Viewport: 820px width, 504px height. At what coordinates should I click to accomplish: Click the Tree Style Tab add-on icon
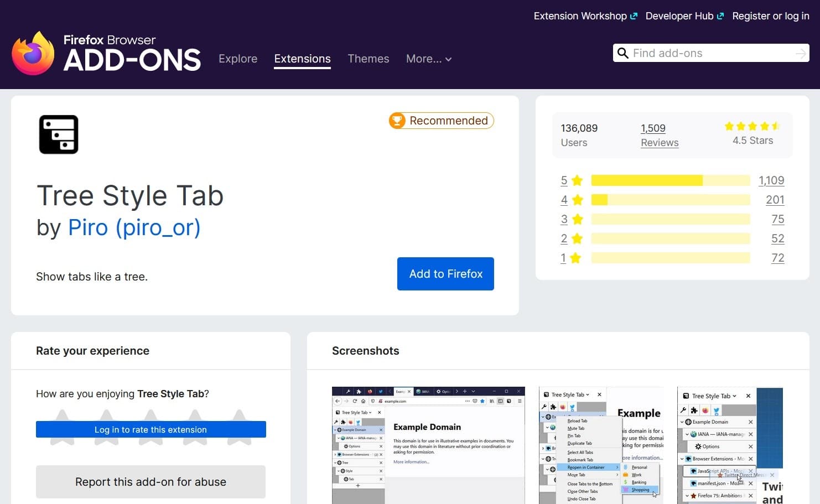(58, 134)
